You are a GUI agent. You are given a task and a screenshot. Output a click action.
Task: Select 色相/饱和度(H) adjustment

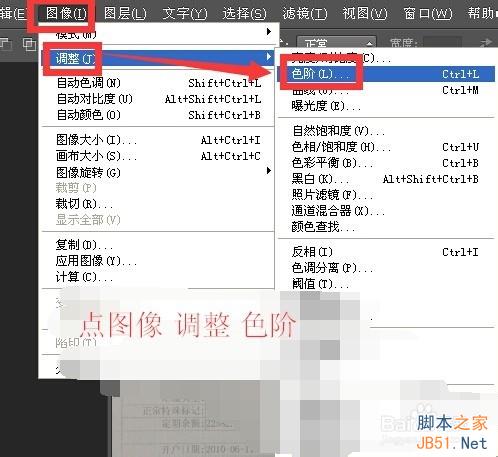click(386, 147)
